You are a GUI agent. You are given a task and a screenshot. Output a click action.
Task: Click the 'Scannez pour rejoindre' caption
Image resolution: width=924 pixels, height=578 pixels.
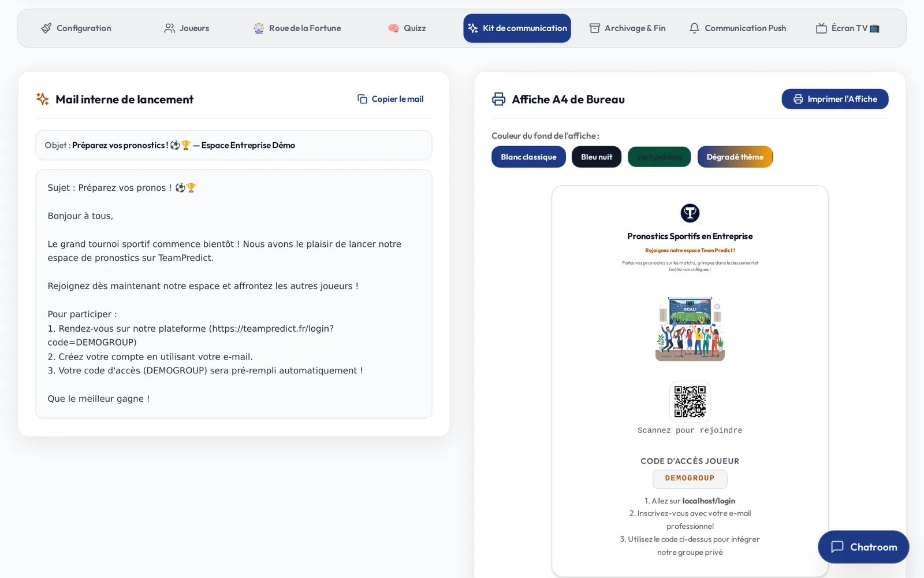coord(690,431)
